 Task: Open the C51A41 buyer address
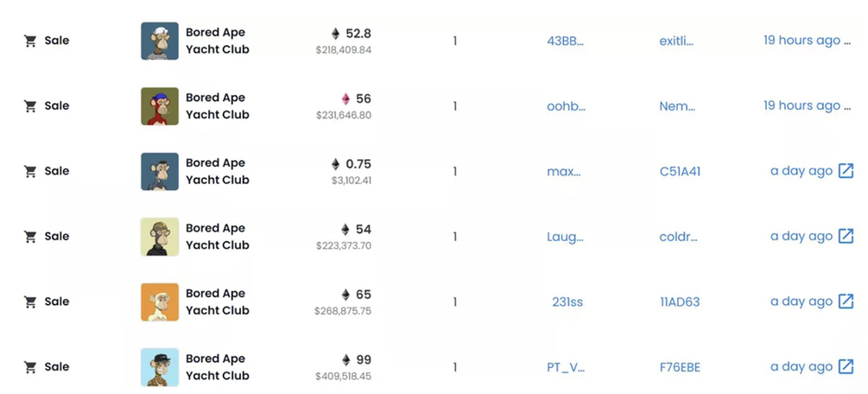(x=680, y=171)
